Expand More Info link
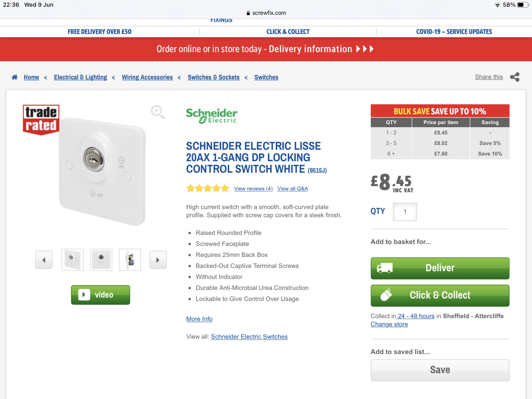 199,319
